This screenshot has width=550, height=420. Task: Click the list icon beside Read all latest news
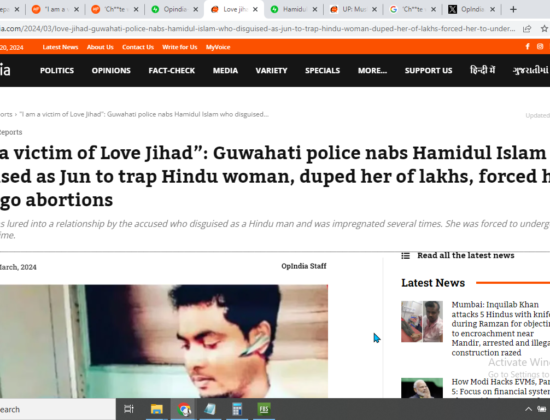click(405, 256)
